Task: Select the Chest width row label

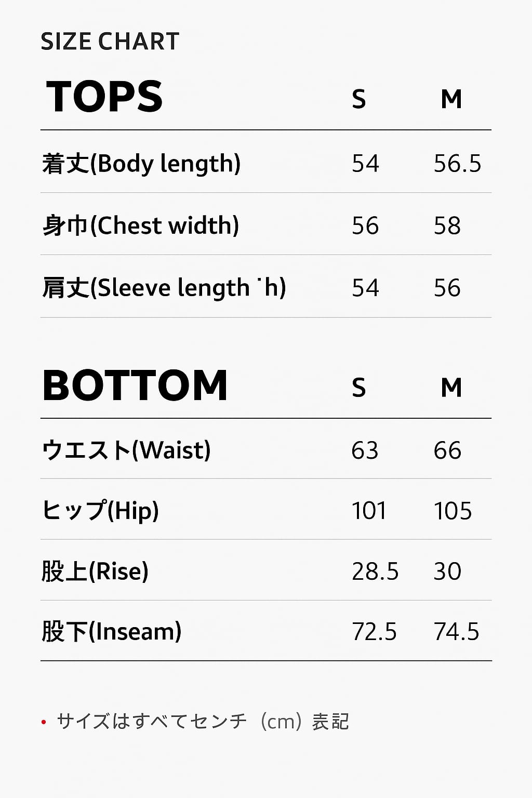Action: click(140, 225)
